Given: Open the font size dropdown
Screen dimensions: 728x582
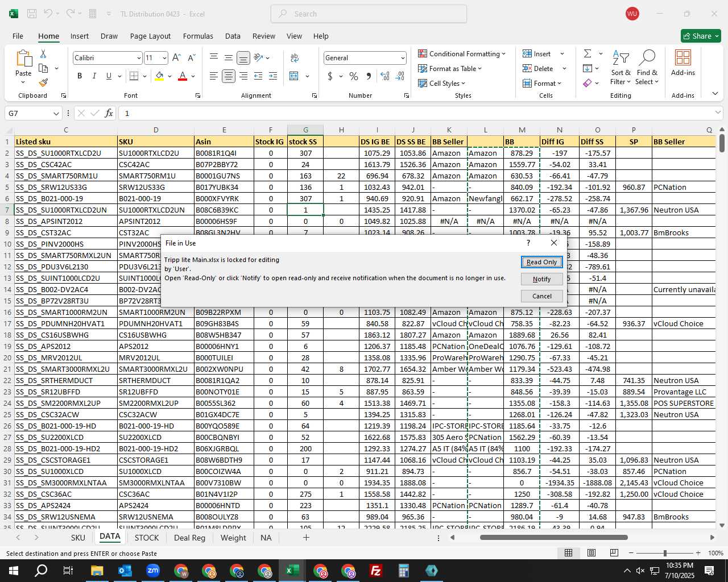Looking at the screenshot, I should (x=164, y=58).
